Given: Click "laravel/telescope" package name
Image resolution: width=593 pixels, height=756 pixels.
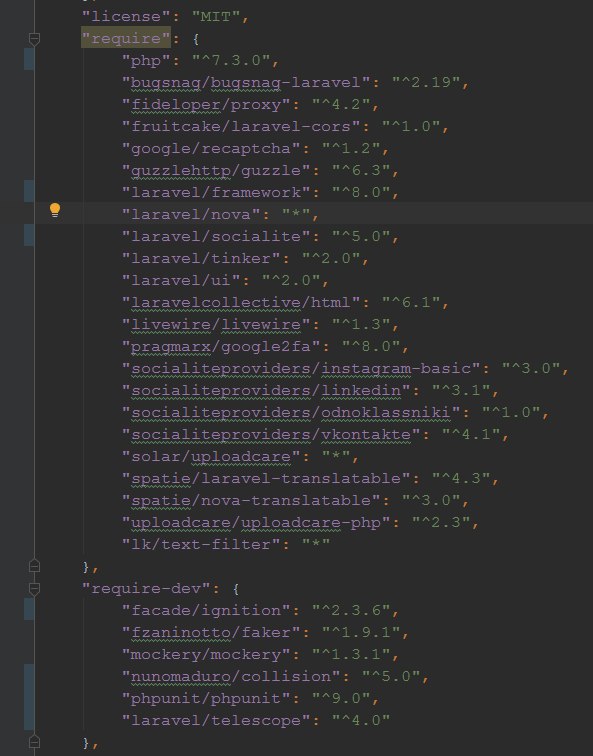Looking at the screenshot, I should tap(216, 720).
